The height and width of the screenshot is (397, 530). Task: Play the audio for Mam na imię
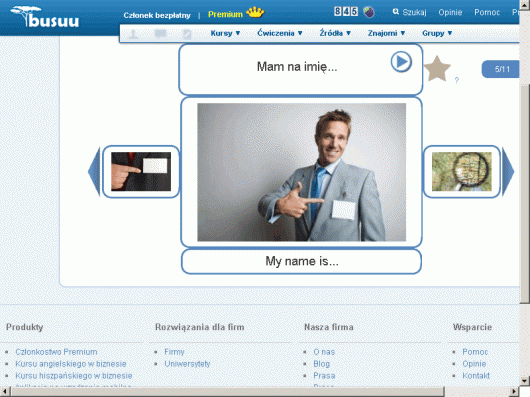click(x=401, y=62)
